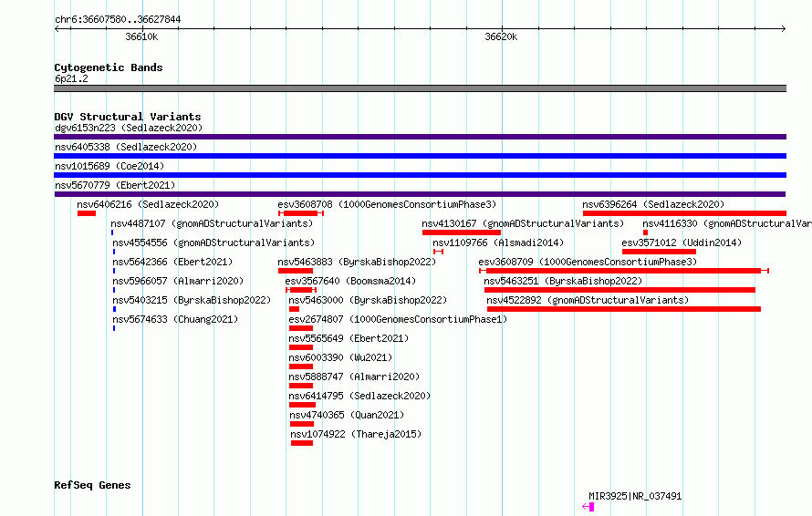Screen dimensions: 812x516
Task: Open nsv5966057 (Almarri2020) variant
Action: point(178,281)
